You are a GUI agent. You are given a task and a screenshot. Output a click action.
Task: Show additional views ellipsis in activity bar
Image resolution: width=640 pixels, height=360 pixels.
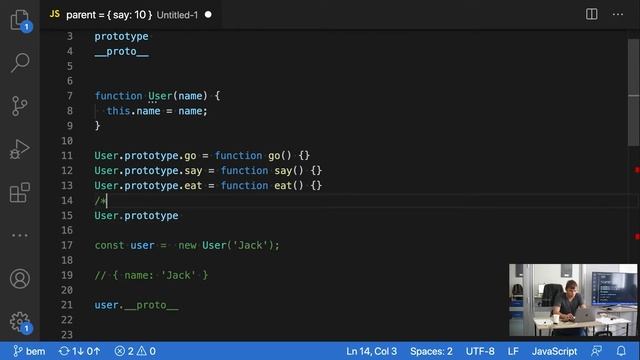(20, 236)
